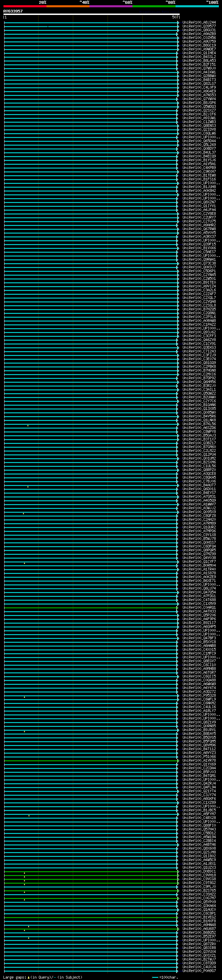The width and height of the screenshot is (222, 980).
Task: Select the label UniRef100_Q0SXZ1
Action: 199,956
